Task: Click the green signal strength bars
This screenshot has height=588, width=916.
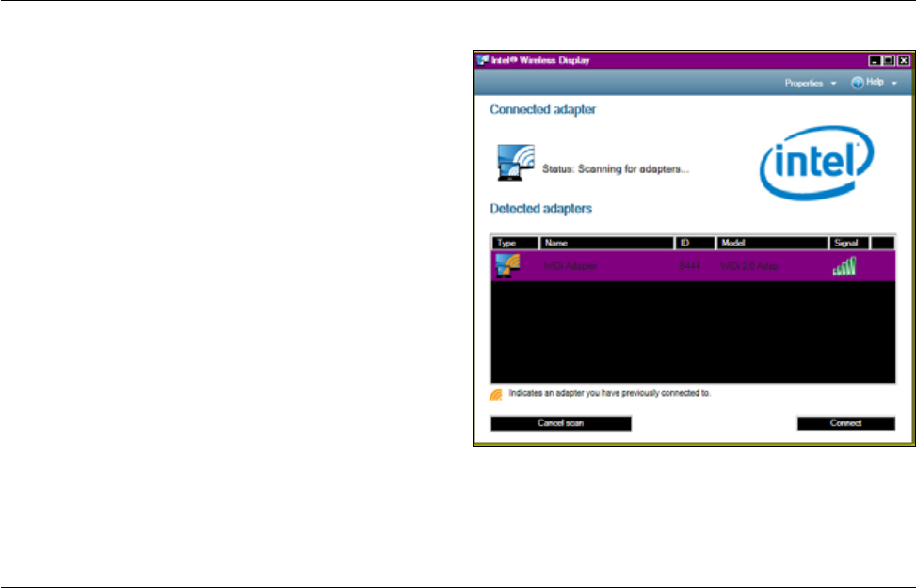Action: [x=844, y=266]
